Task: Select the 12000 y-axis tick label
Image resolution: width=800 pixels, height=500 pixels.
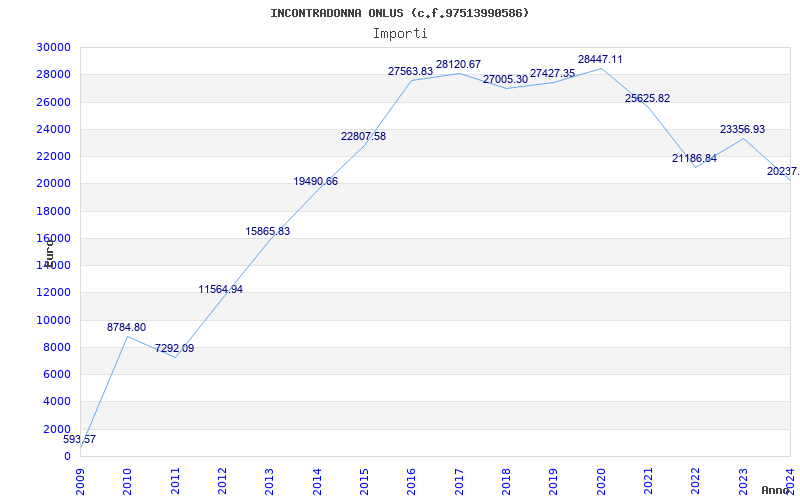Action: click(x=54, y=293)
